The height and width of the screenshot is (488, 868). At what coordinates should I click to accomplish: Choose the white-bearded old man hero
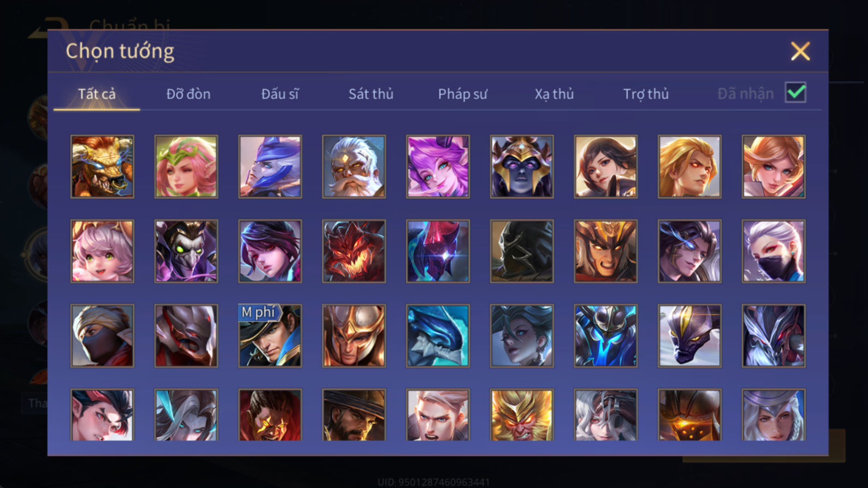pyautogui.click(x=354, y=166)
